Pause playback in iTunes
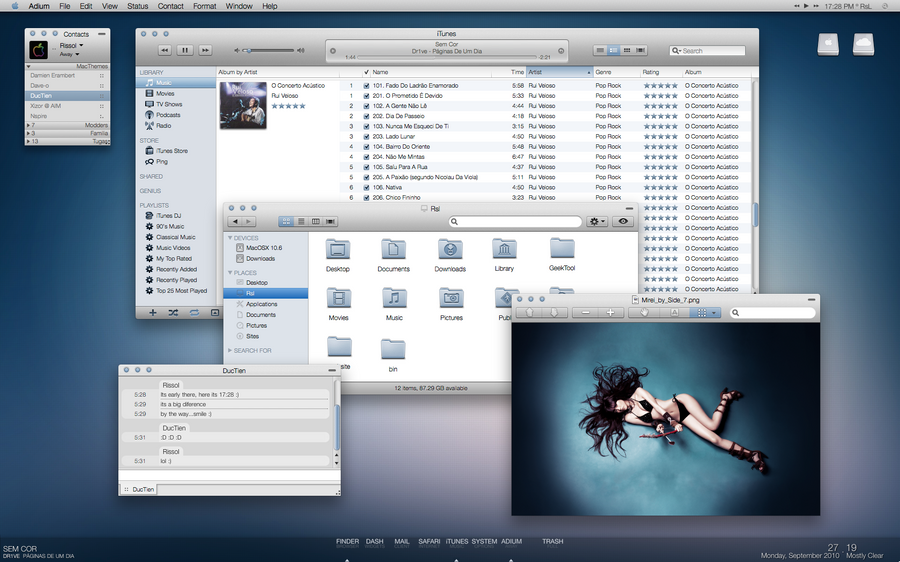The image size is (900, 562). click(x=185, y=51)
